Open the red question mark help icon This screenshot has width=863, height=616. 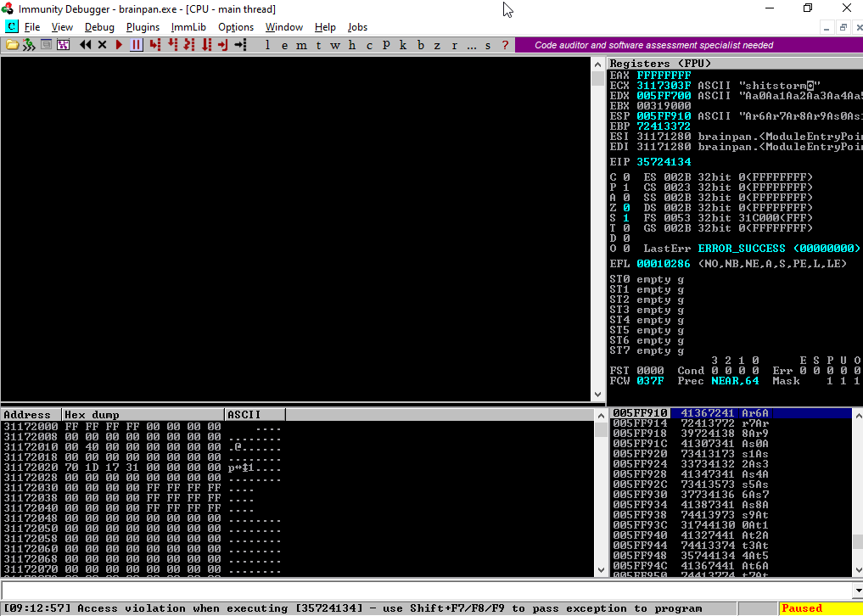coord(506,45)
